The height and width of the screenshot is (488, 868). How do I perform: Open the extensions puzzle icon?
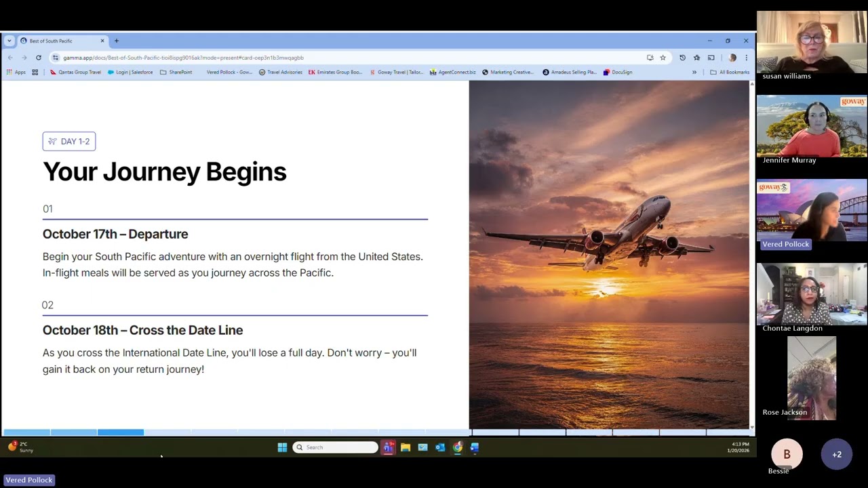click(696, 58)
